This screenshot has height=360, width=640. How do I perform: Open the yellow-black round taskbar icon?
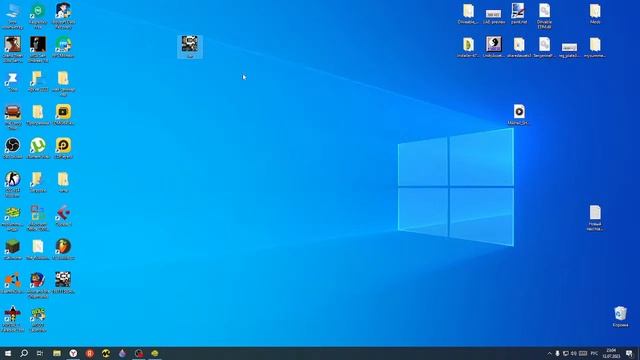[x=106, y=353]
